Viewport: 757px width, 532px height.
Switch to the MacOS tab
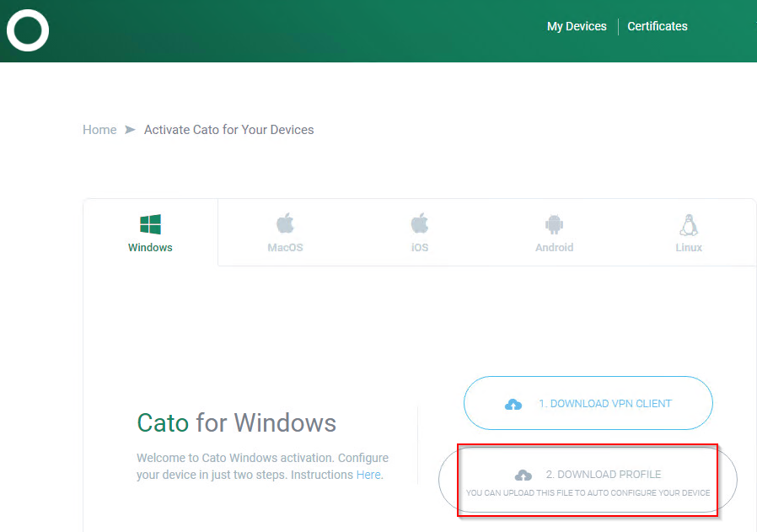(285, 232)
